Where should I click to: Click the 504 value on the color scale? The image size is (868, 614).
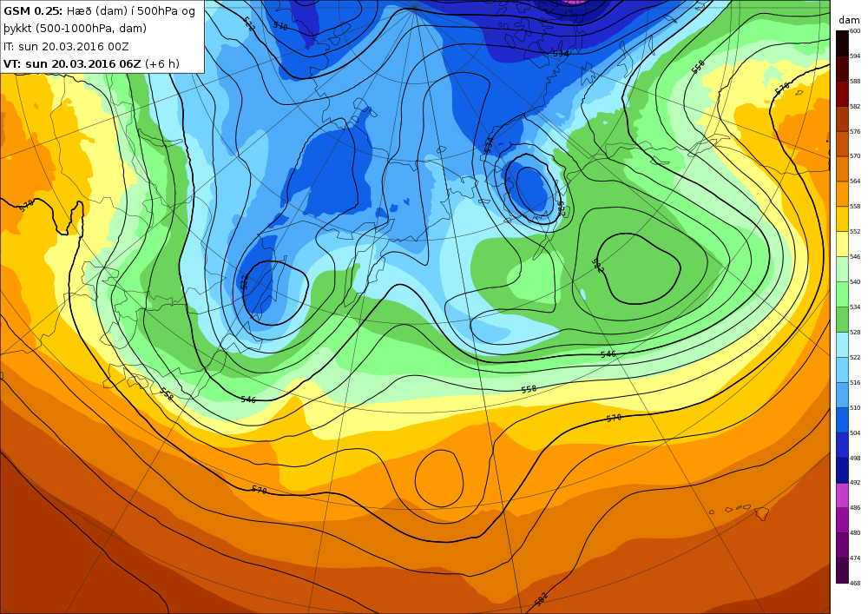855,433
